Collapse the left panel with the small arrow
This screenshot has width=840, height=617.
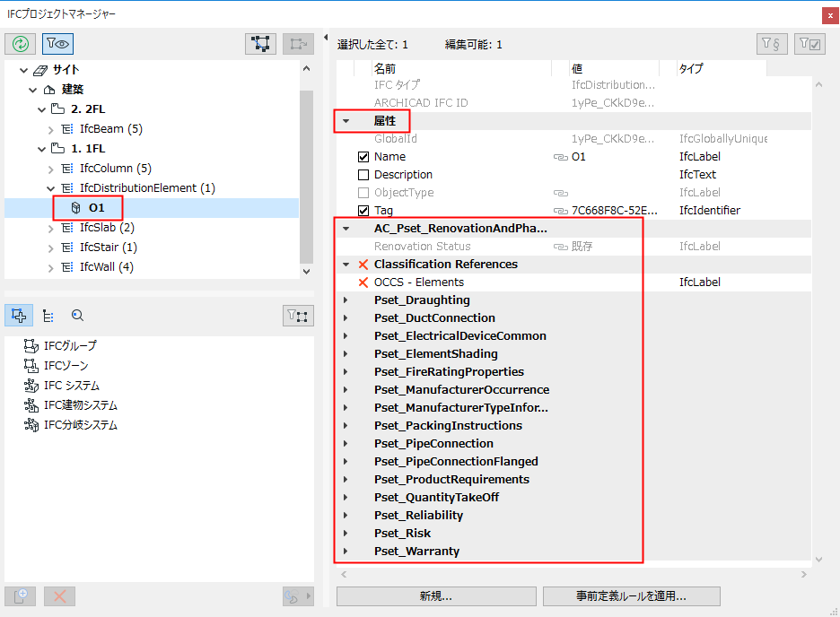click(x=326, y=38)
